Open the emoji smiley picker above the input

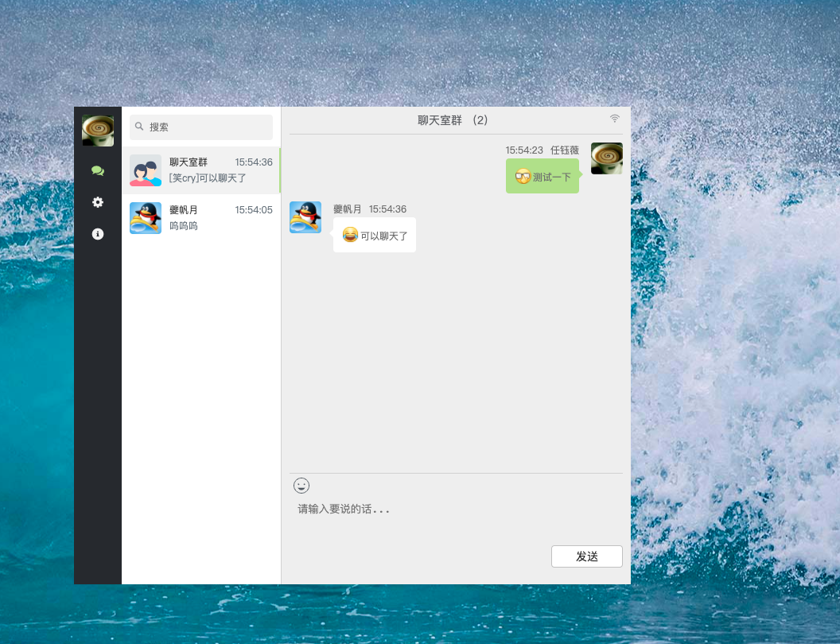301,486
